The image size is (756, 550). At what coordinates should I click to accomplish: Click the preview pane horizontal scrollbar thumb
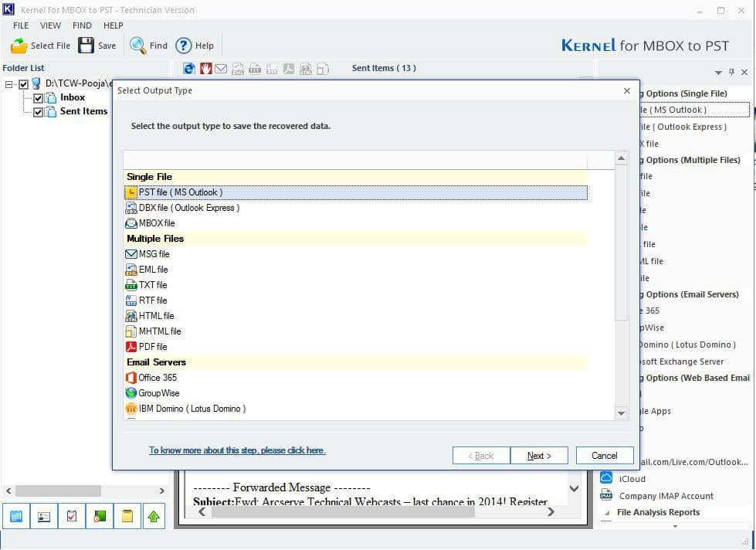point(344,512)
